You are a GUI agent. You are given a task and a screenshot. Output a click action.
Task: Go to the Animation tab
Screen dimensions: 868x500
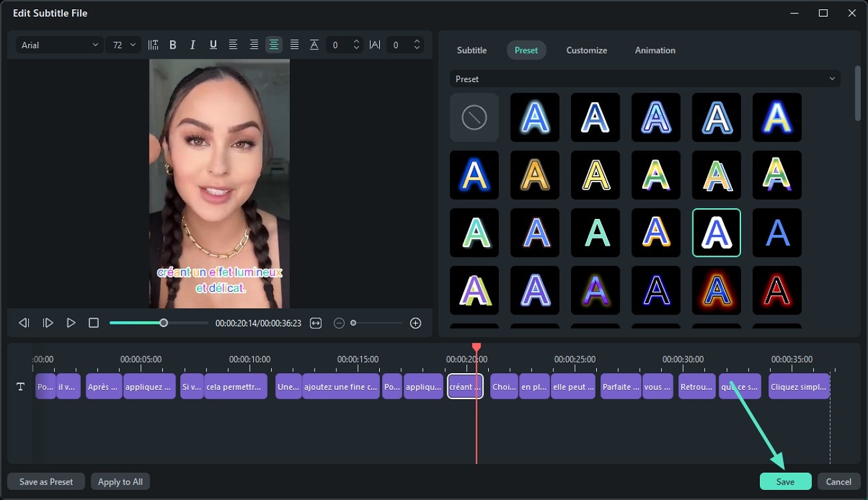655,50
